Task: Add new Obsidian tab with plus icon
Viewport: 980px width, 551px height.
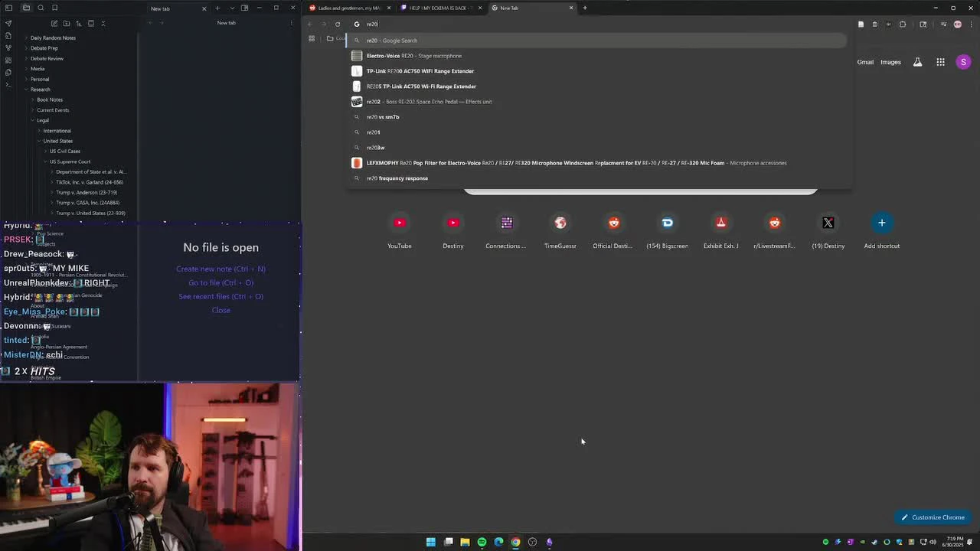Action: 217,8
